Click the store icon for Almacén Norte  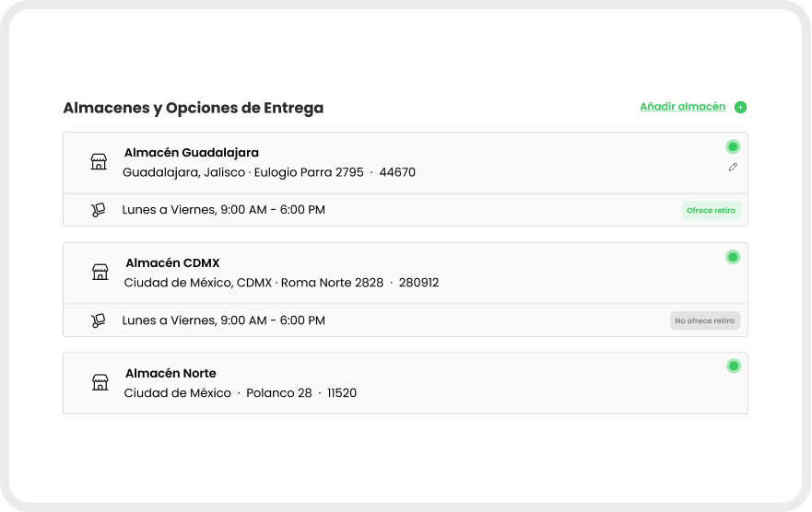[x=100, y=382]
